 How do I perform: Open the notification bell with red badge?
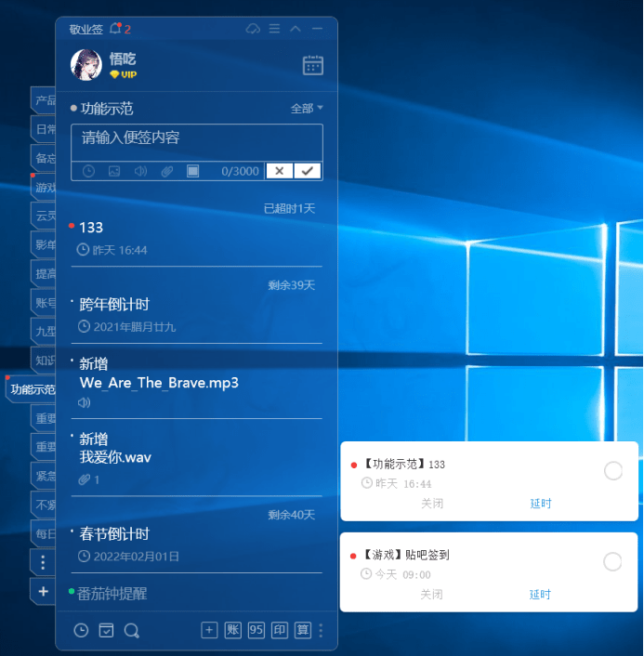point(115,29)
